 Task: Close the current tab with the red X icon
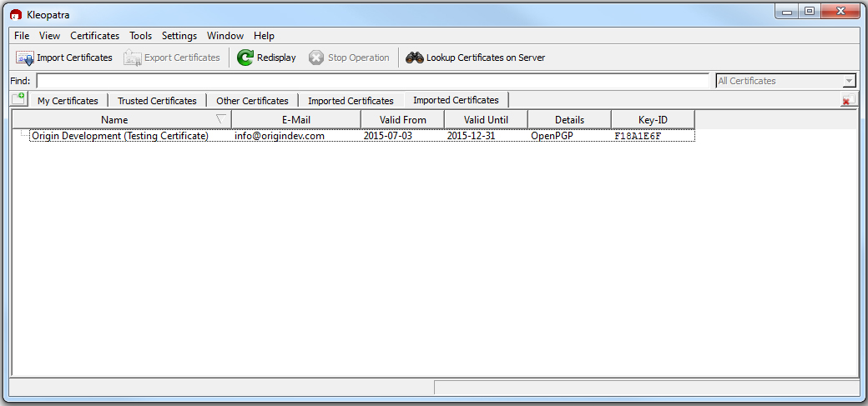coord(849,99)
